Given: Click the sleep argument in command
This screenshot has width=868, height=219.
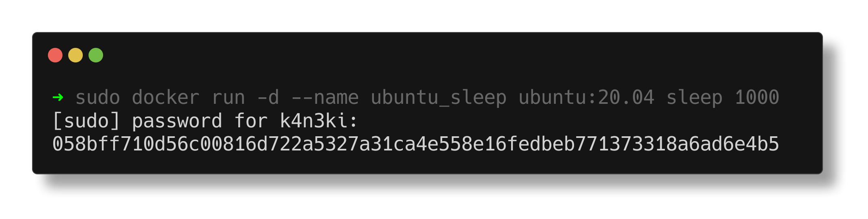Looking at the screenshot, I should point(694,98).
